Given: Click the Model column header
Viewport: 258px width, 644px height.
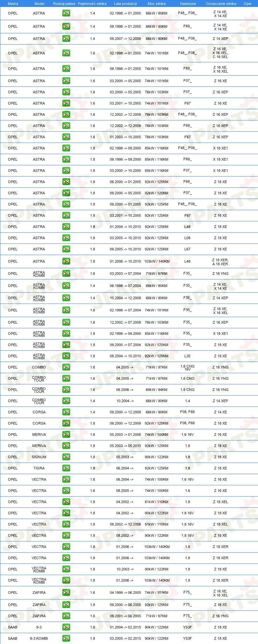Looking at the screenshot, I should click(x=39, y=4).
